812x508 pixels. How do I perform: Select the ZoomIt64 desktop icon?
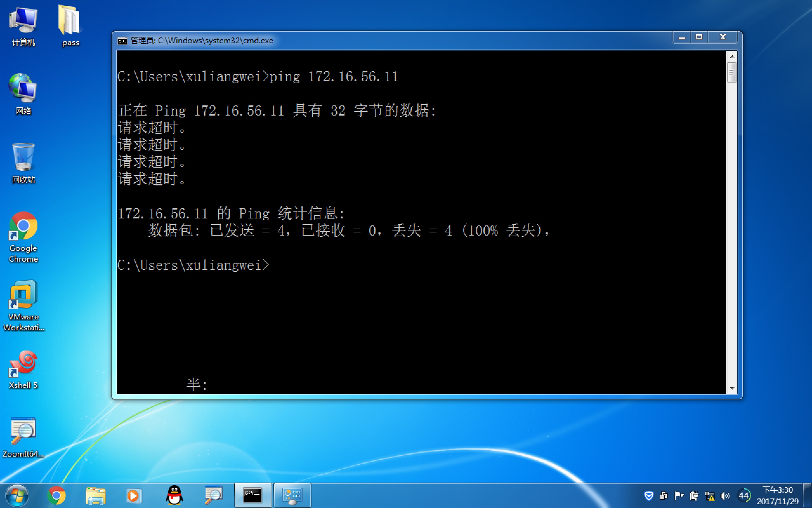click(x=23, y=438)
